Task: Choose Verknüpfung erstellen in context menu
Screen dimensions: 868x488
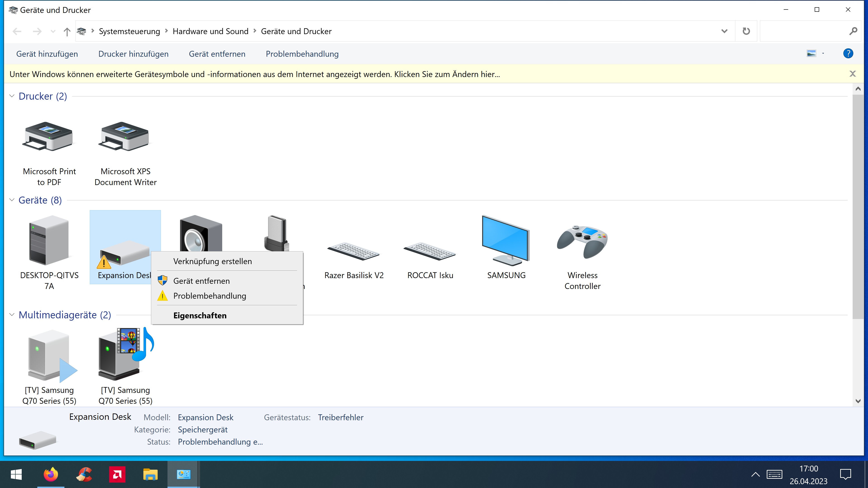Action: pyautogui.click(x=212, y=261)
